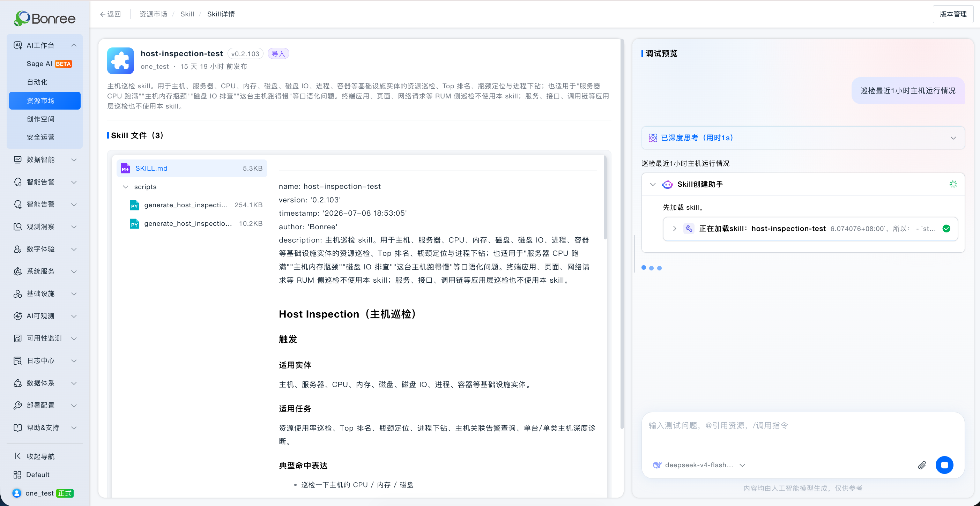The image size is (980, 506).
Task: Click the 导入 tag
Action: [279, 54]
